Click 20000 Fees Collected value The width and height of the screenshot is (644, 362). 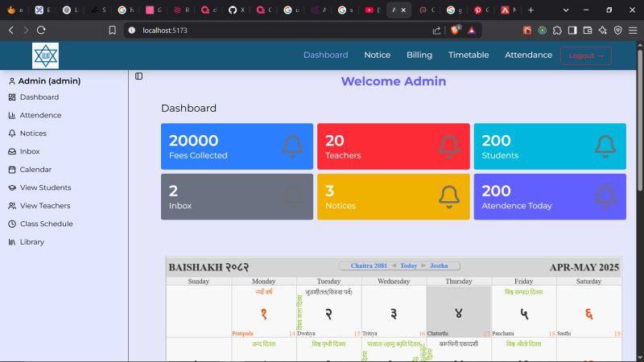click(193, 141)
